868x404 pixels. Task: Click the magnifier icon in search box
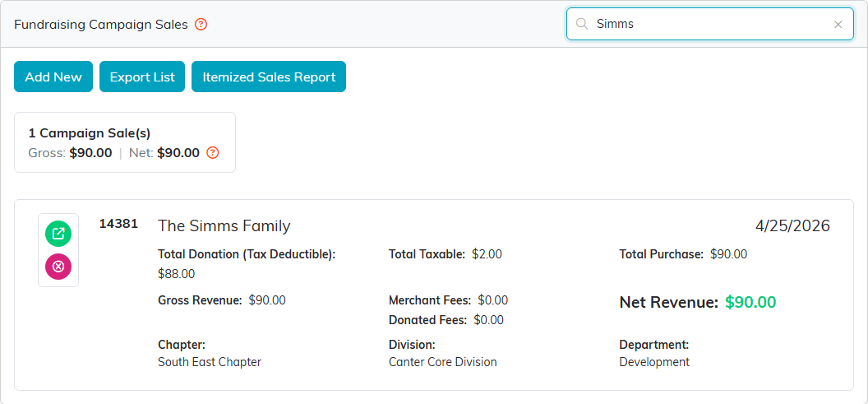581,24
